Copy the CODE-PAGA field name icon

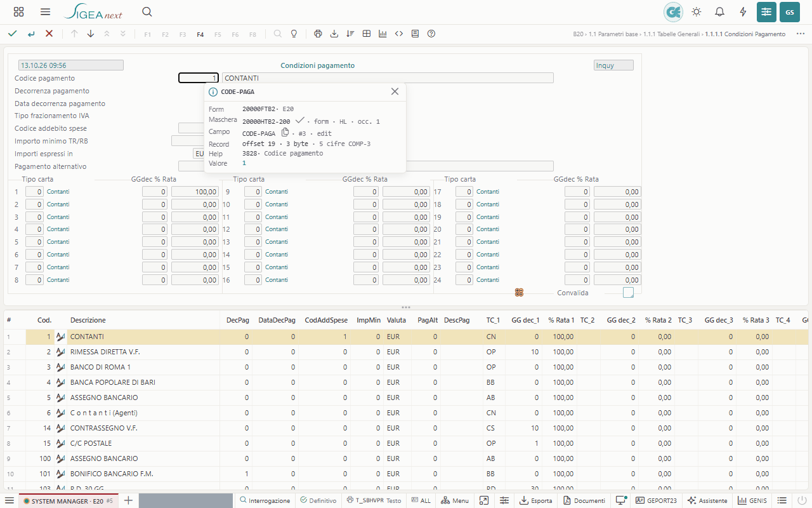click(x=285, y=133)
